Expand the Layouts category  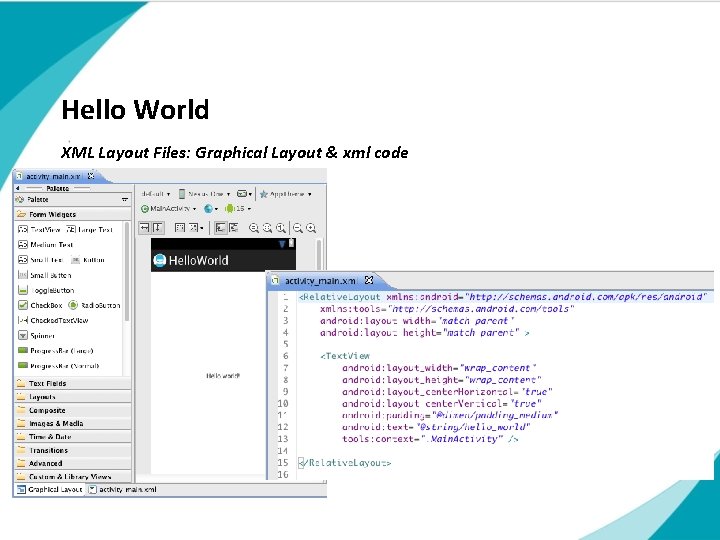(73, 396)
